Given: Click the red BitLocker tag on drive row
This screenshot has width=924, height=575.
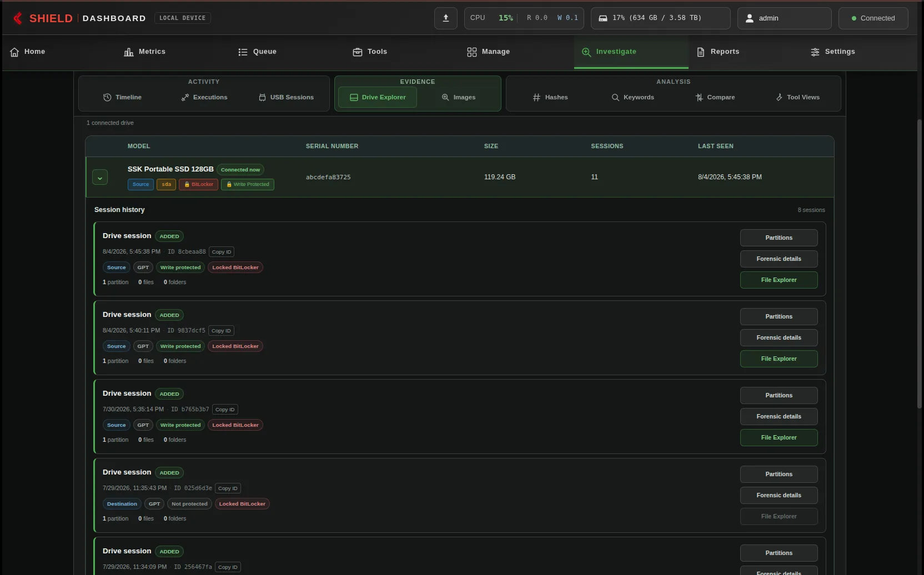Looking at the screenshot, I should [199, 184].
